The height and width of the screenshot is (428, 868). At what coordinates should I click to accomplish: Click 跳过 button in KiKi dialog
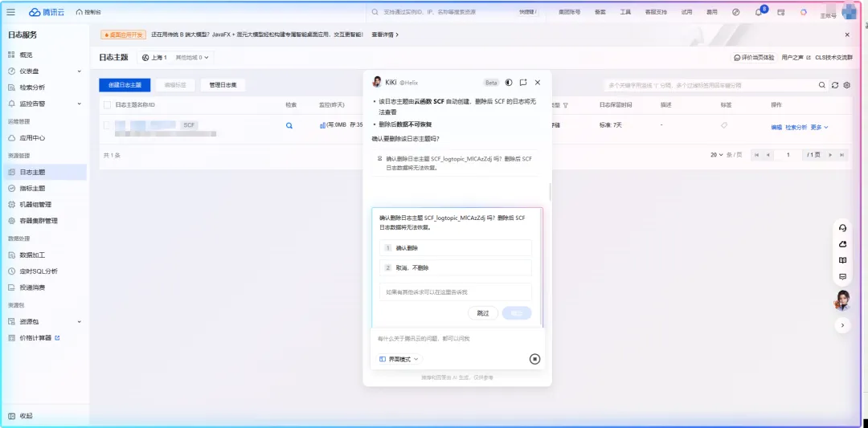483,313
